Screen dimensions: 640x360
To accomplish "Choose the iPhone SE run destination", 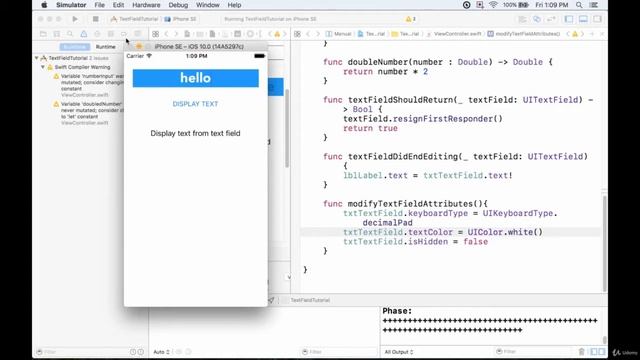I will pos(180,19).
